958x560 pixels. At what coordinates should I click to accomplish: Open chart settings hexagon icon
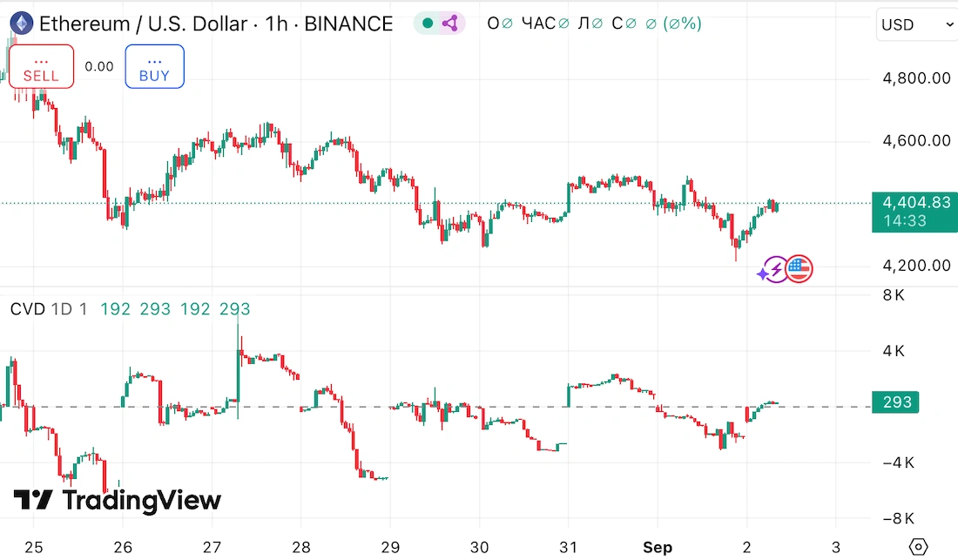tap(918, 547)
